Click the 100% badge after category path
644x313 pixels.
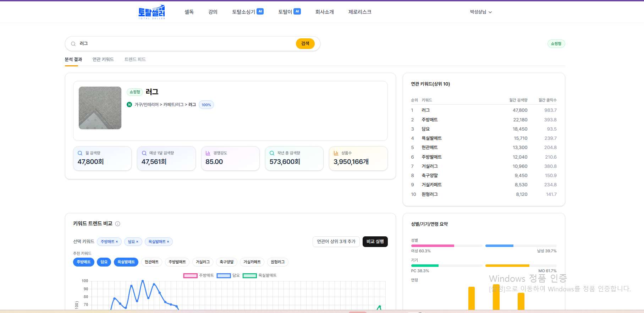pos(206,105)
